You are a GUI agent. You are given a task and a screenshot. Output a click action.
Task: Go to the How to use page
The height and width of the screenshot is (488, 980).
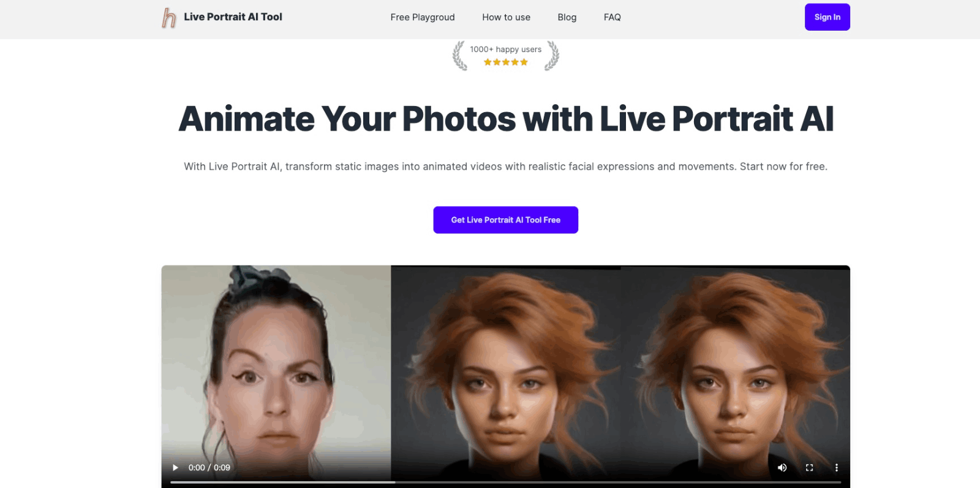point(506,17)
